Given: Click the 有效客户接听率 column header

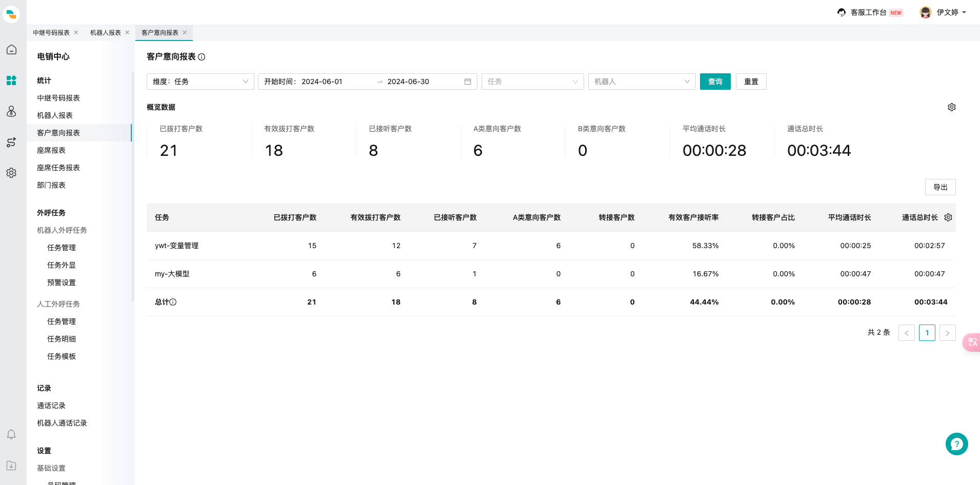Looking at the screenshot, I should 693,217.
